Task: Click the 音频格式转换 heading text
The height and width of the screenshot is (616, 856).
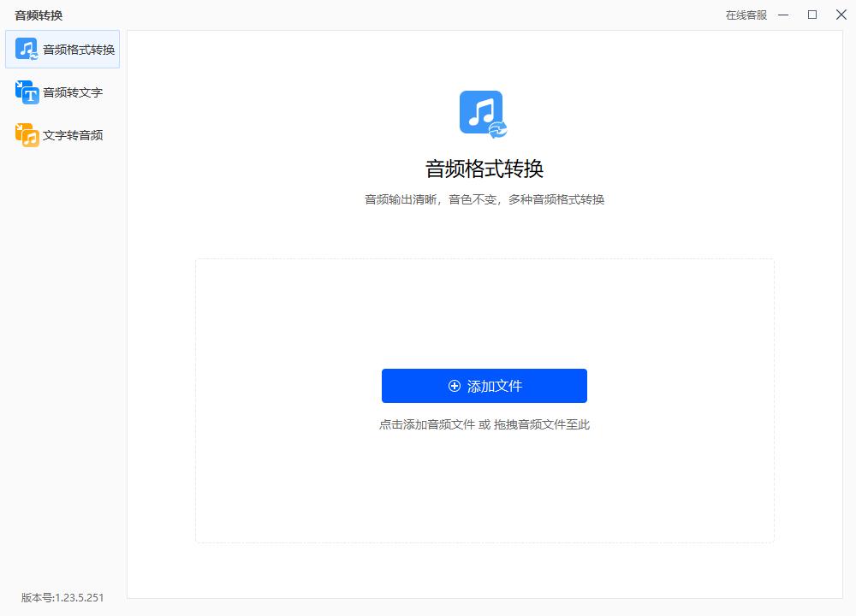Action: 484,169
